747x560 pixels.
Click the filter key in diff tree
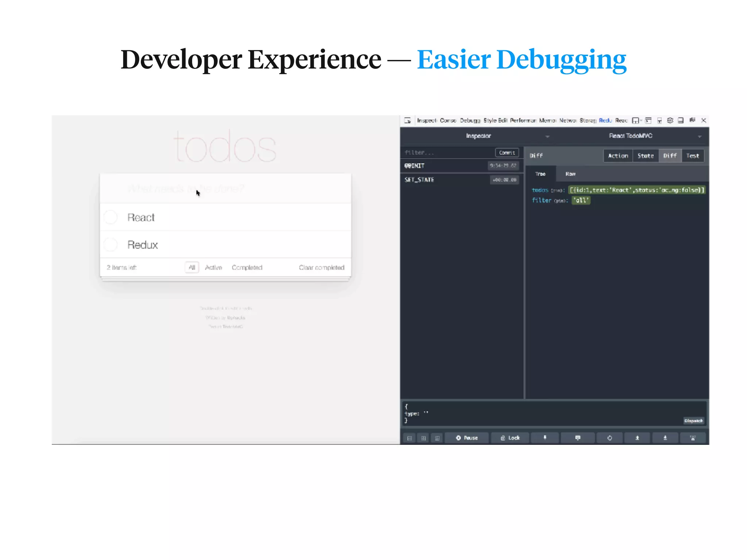(x=542, y=200)
